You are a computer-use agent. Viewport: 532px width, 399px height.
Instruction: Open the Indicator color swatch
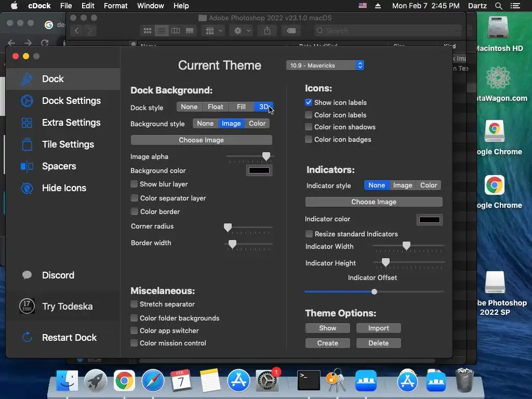pyautogui.click(x=430, y=220)
